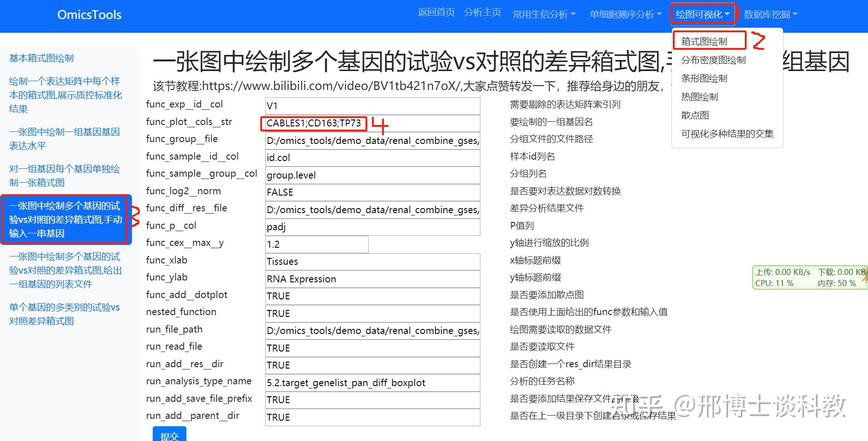The height and width of the screenshot is (441, 868).
Task: Open the 常用生信分析 dropdown
Action: [x=543, y=14]
